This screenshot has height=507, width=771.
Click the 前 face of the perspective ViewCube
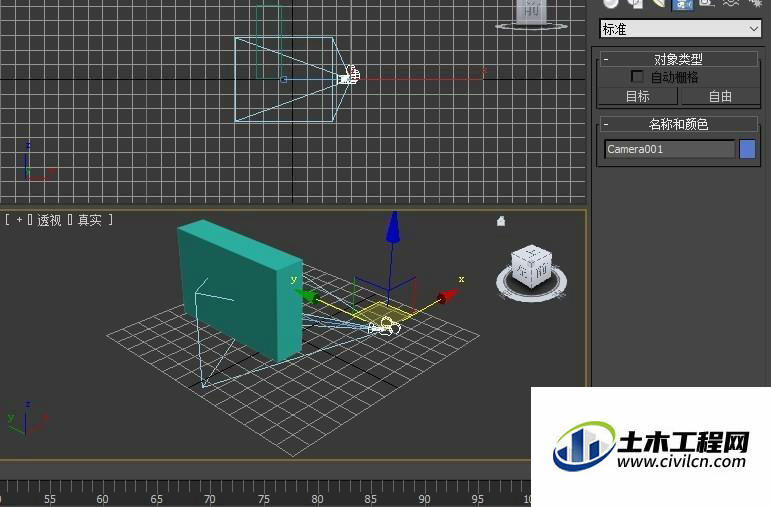[x=540, y=270]
